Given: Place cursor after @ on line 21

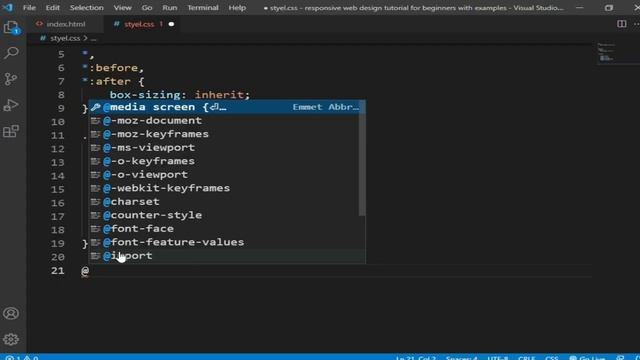Looking at the screenshot, I should click(89, 271).
